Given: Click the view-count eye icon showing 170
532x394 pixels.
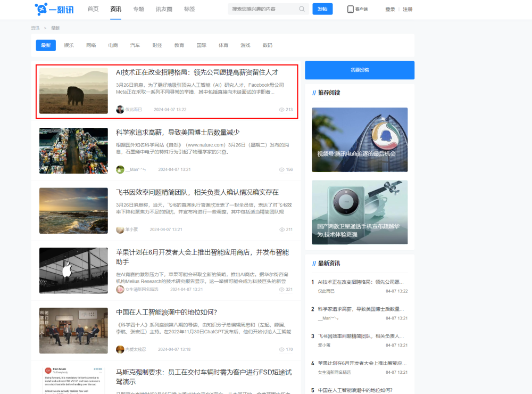Looking at the screenshot, I should pos(281,349).
